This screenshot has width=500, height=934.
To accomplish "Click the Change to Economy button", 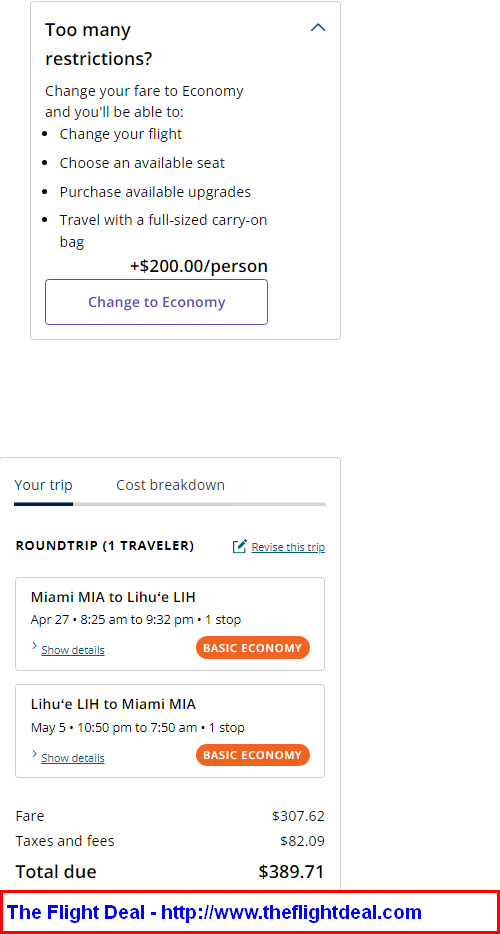I will point(156,302).
